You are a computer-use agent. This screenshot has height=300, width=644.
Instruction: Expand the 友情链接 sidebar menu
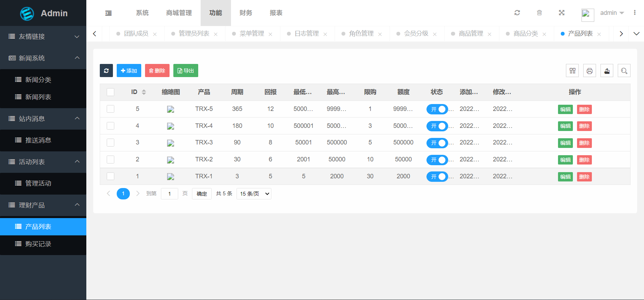(x=43, y=37)
